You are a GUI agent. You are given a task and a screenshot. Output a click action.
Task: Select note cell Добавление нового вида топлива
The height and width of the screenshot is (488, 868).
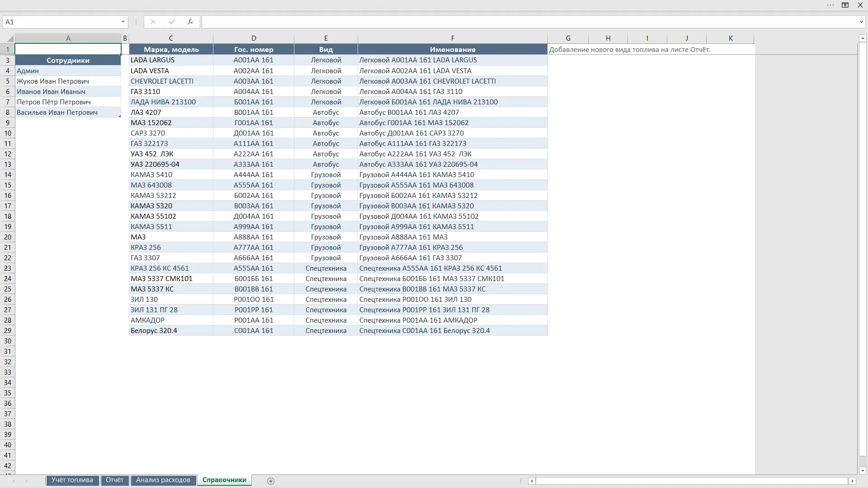630,50
